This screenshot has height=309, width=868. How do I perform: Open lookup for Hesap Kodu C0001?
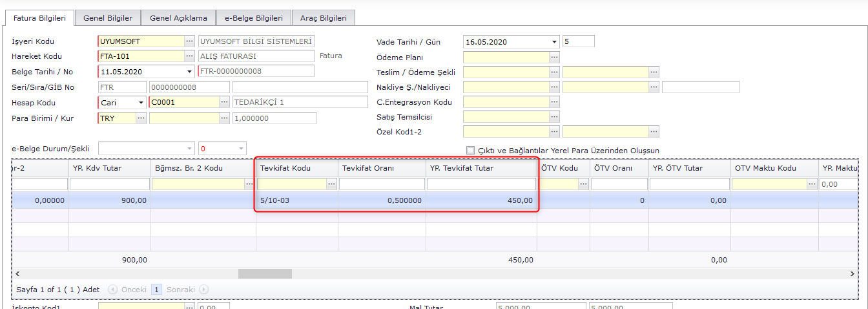(224, 102)
